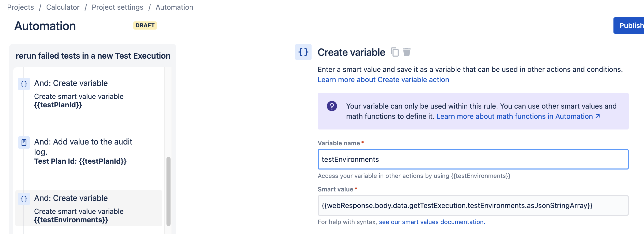Click the Smart value input field
644x234 pixels.
click(473, 205)
